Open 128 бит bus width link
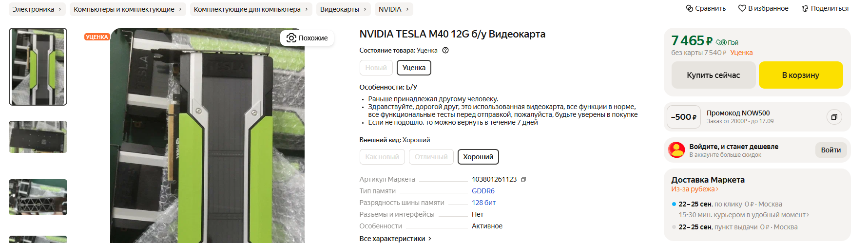 [483, 203]
